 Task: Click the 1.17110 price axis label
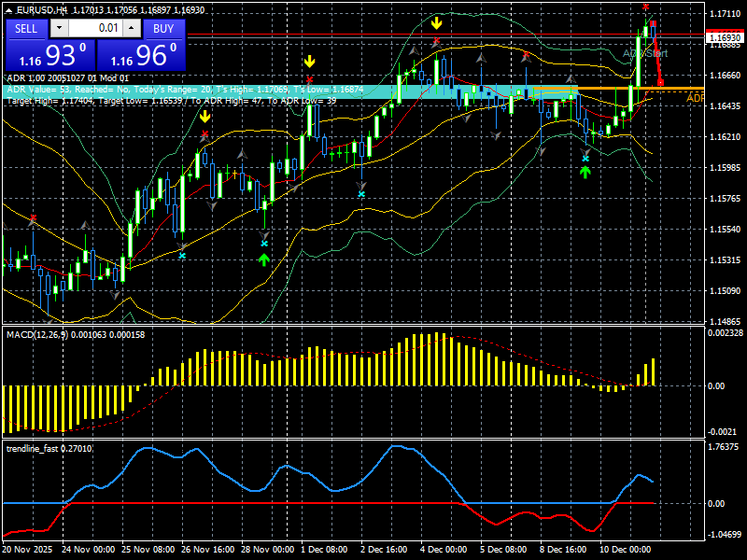coord(725,14)
